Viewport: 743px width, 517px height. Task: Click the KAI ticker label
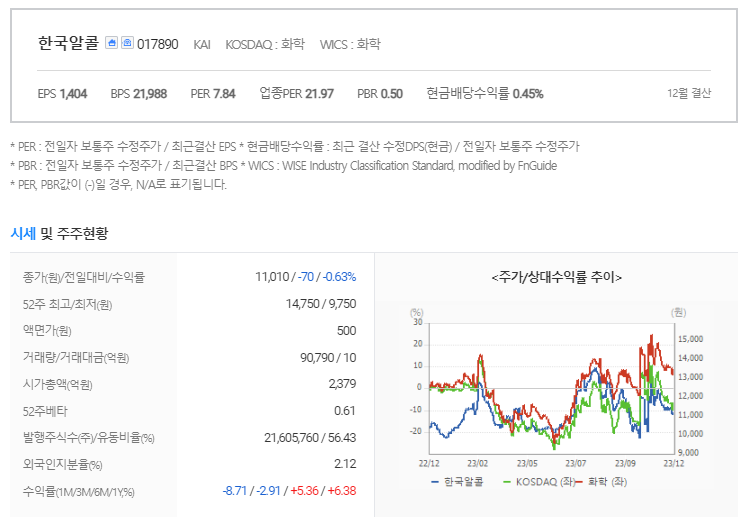tap(202, 45)
